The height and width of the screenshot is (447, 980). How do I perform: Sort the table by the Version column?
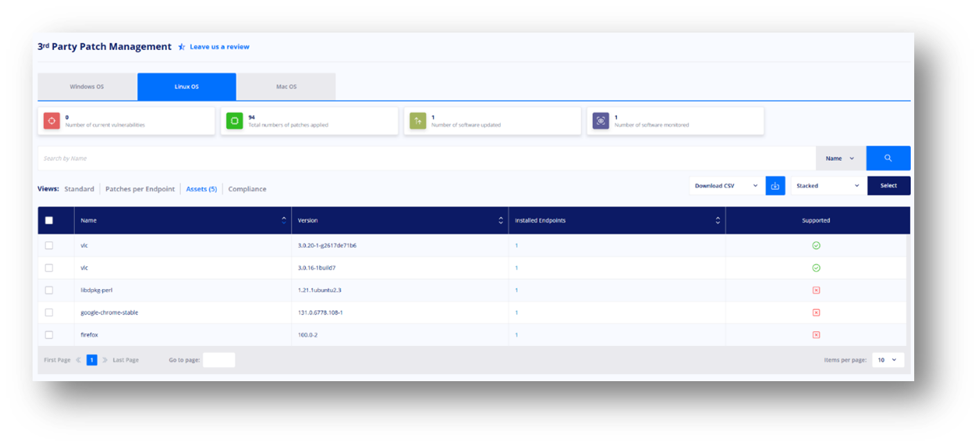pos(400,220)
